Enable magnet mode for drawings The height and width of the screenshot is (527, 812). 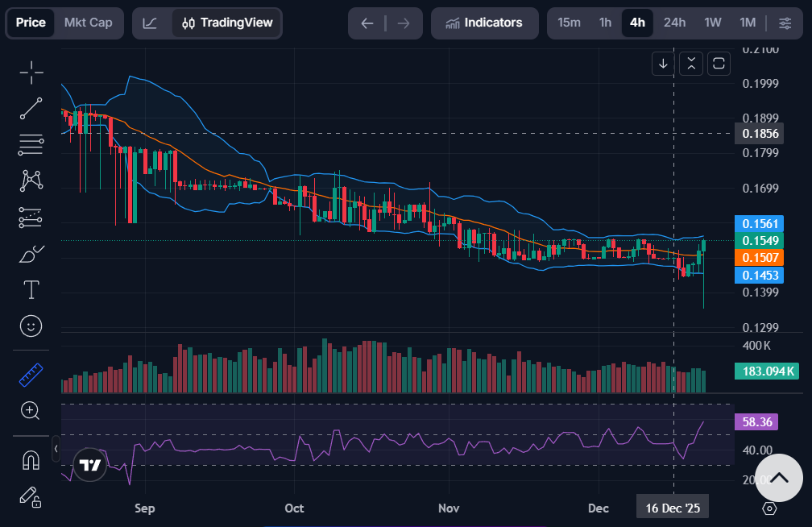[31, 459]
